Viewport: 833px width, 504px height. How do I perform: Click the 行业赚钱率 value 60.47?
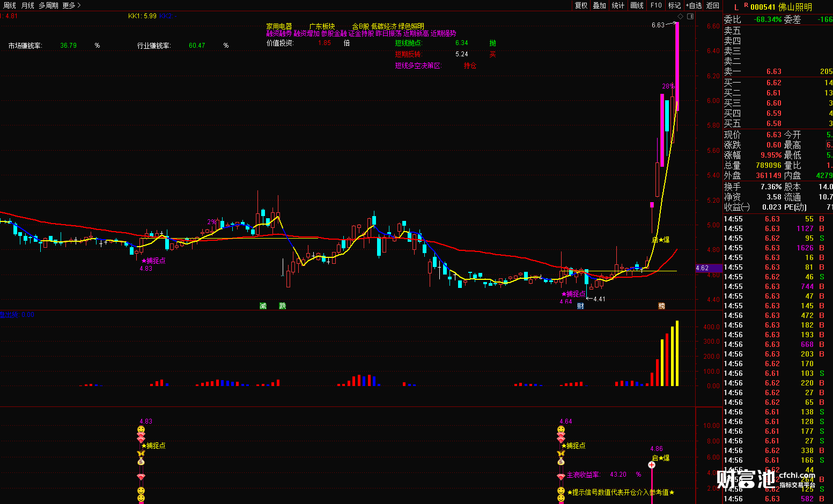[197, 46]
